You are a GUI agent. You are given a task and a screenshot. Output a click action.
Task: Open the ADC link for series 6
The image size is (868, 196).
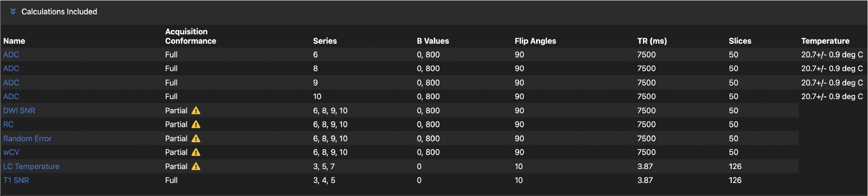pos(11,55)
